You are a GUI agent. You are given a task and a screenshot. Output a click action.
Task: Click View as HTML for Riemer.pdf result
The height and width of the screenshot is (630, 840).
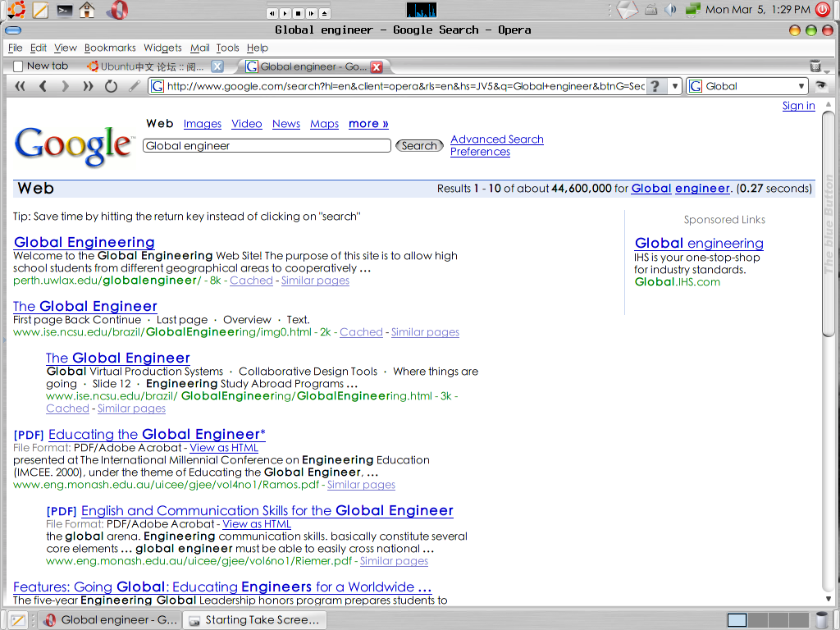pyautogui.click(x=257, y=524)
